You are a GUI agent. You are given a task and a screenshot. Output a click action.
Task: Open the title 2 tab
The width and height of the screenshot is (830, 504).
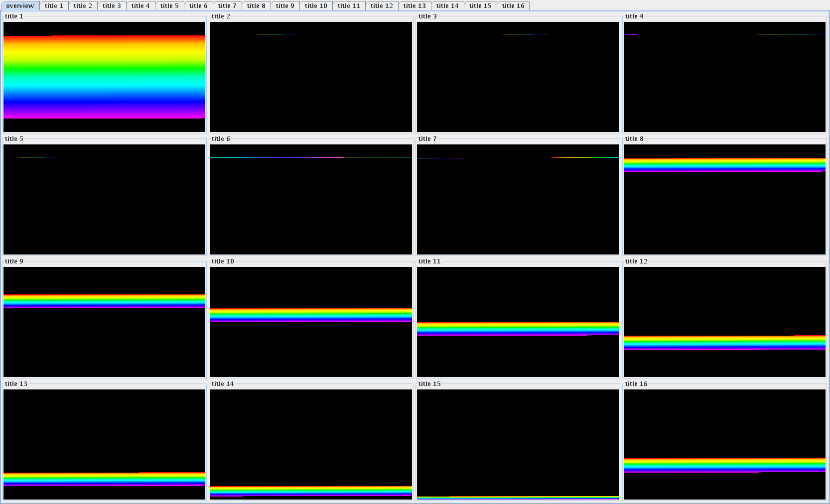point(83,6)
